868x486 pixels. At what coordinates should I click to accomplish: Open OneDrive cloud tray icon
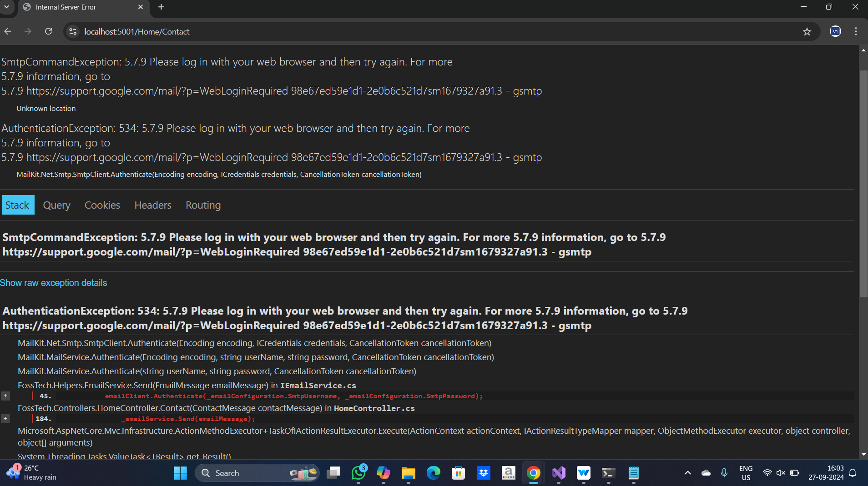(706, 473)
